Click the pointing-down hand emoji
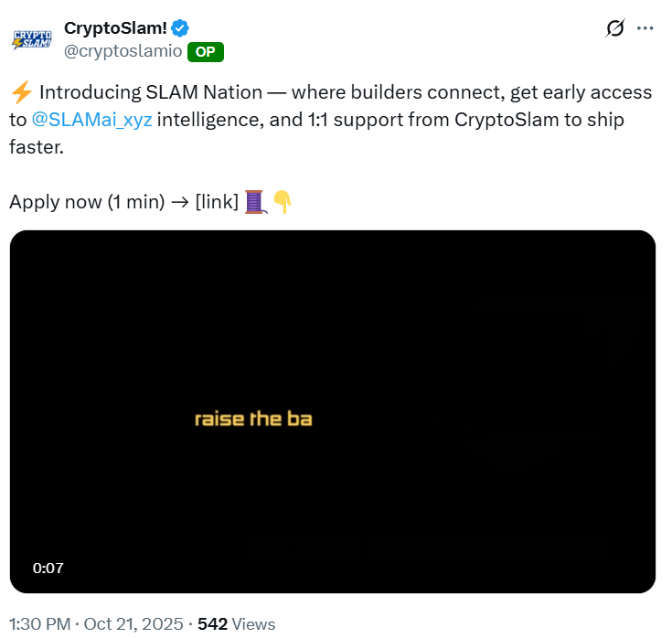Viewport: 672px width, 638px height. pos(282,201)
